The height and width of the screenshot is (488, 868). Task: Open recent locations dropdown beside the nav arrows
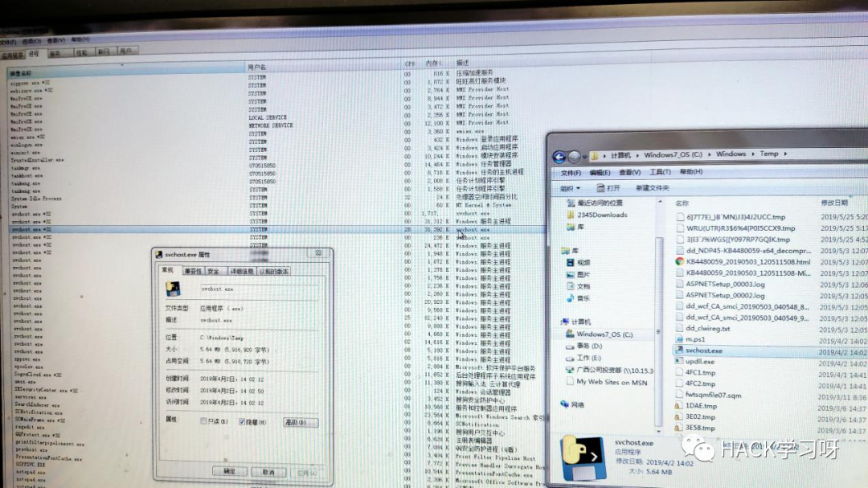click(584, 158)
